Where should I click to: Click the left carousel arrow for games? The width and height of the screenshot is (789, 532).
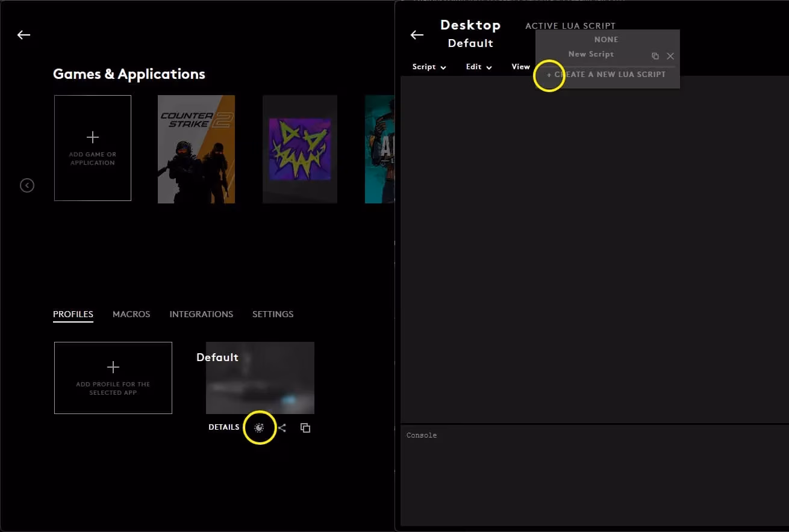(x=27, y=185)
